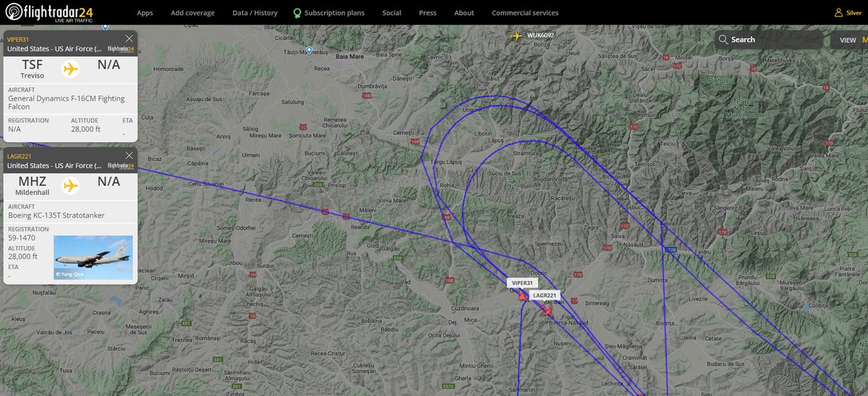The image size is (868, 396).
Task: Click the Flightradar24 logo
Action: click(x=48, y=12)
